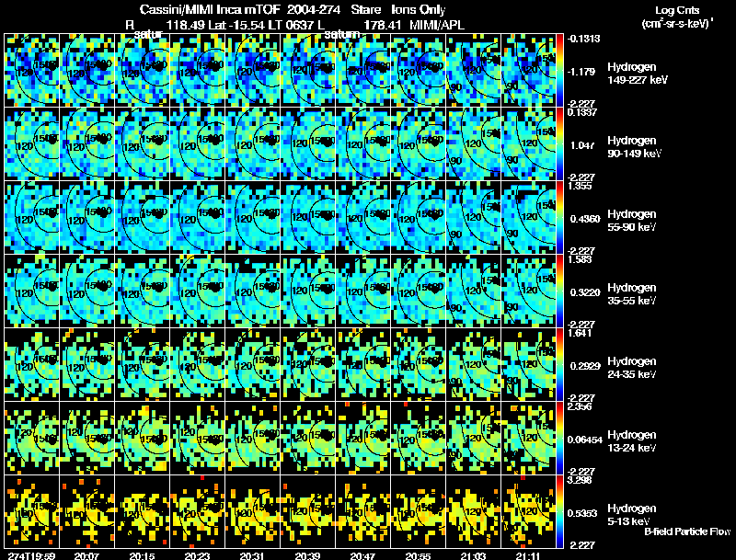This screenshot has height=560, width=736.
Task: Select the 'Hydrogen 13-24 keV' row label
Action: click(x=632, y=441)
